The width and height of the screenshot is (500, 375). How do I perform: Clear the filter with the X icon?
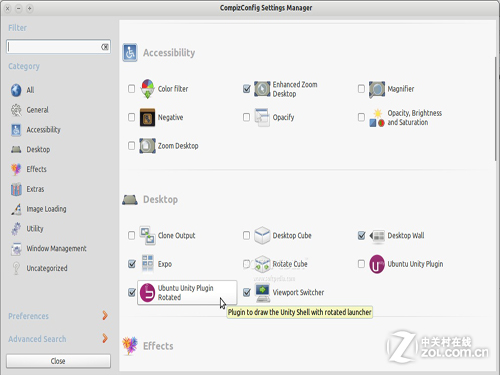[x=105, y=47]
